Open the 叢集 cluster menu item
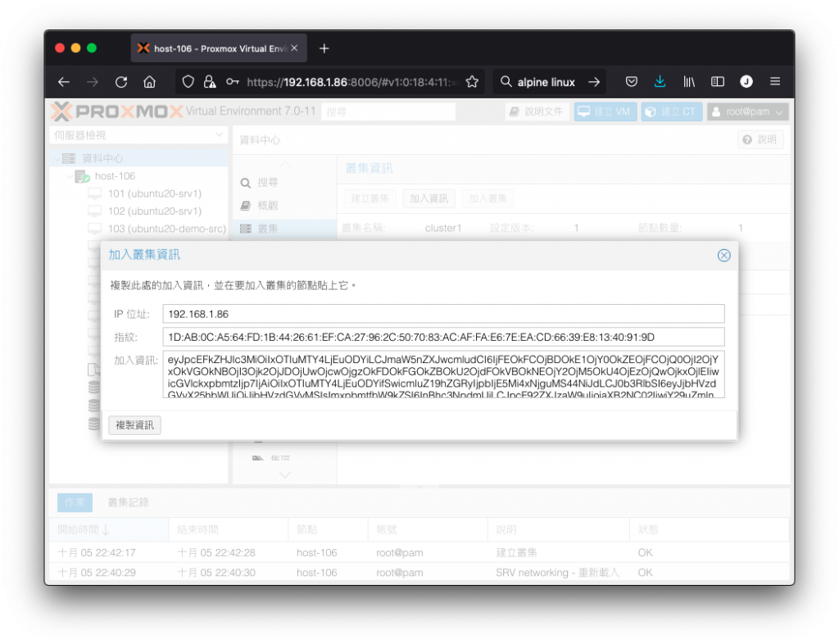 click(x=284, y=229)
